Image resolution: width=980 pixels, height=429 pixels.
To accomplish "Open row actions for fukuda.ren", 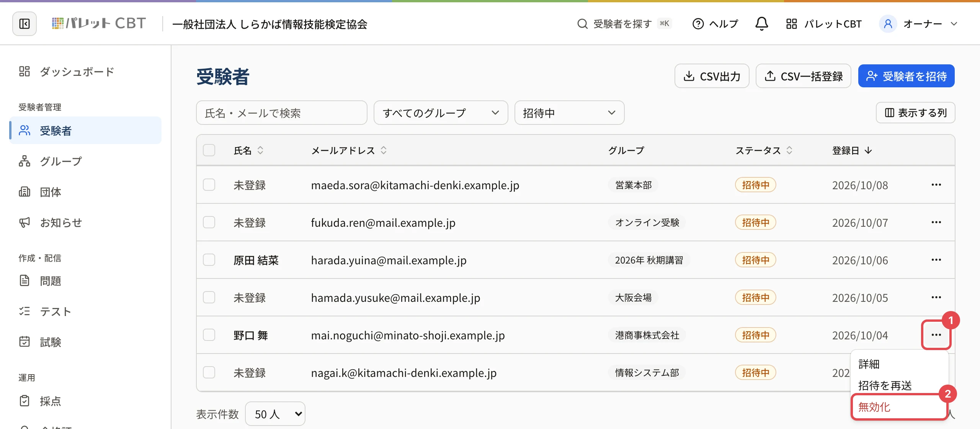I will click(x=936, y=222).
